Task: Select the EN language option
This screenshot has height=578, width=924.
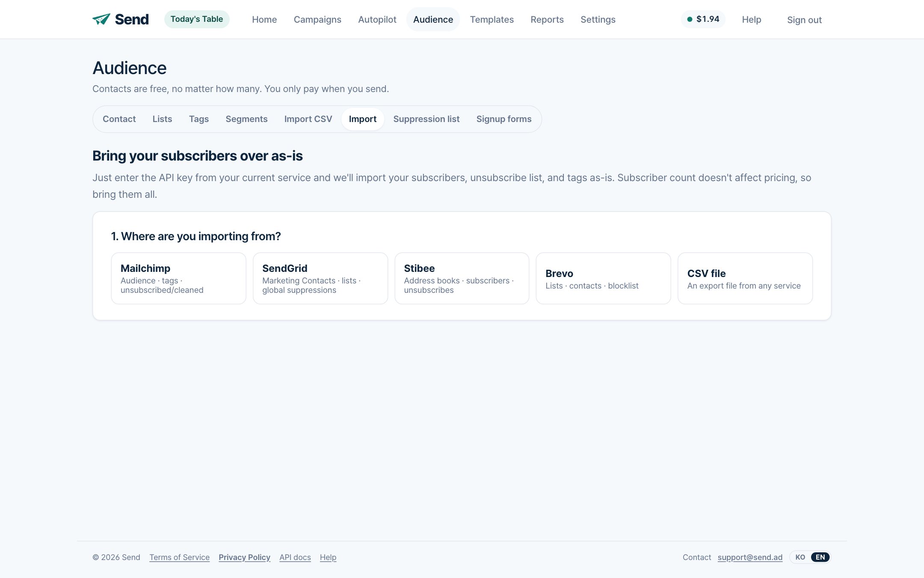Action: click(x=820, y=557)
